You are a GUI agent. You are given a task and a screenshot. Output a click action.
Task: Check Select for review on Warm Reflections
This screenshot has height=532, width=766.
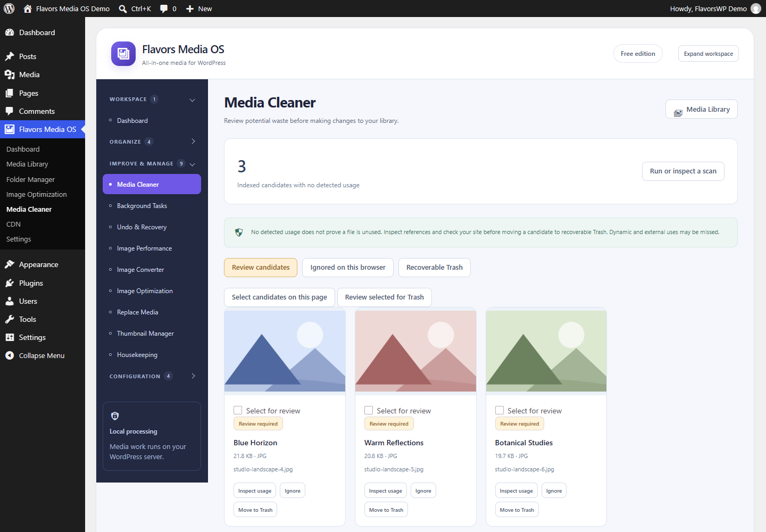[369, 410]
